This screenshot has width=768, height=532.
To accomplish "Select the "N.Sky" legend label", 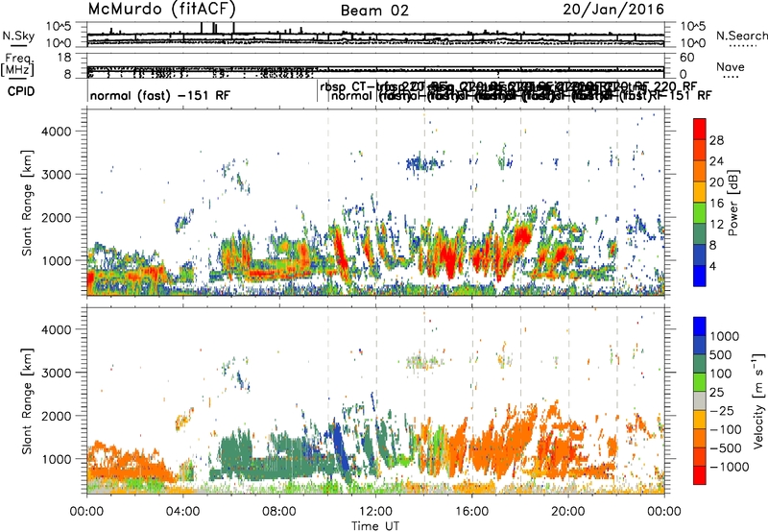I will click(x=18, y=36).
